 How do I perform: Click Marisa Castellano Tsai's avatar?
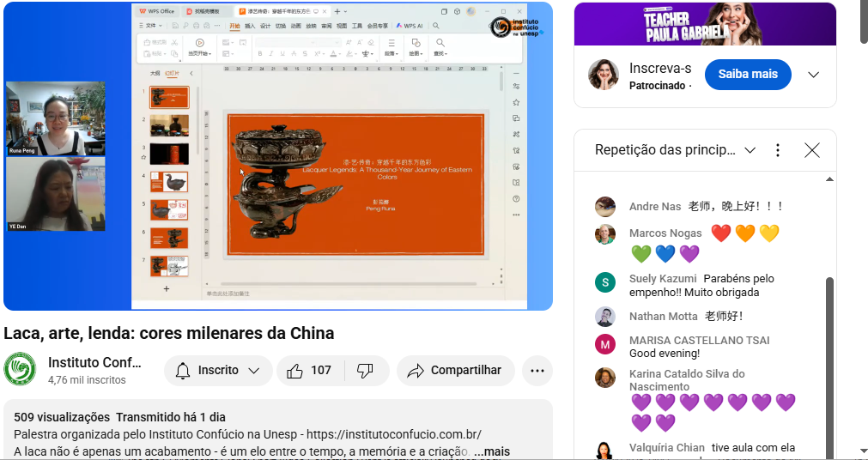(x=605, y=344)
